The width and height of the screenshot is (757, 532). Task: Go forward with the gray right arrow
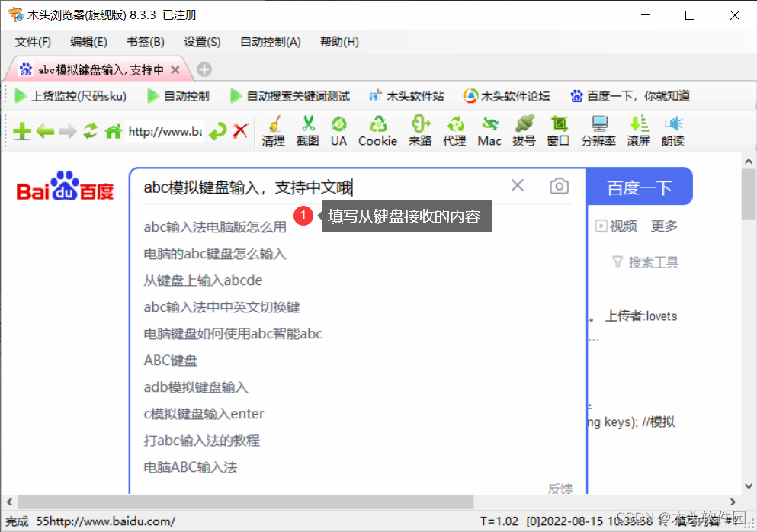(68, 131)
